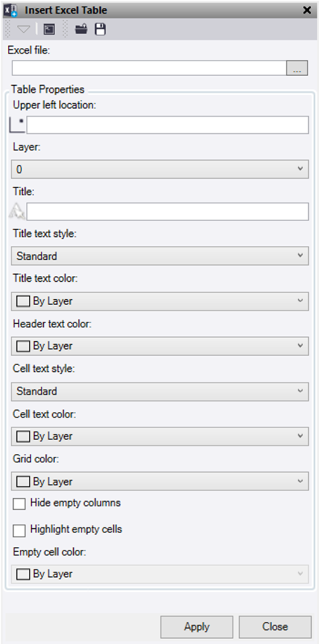Click the Apply button

197,627
